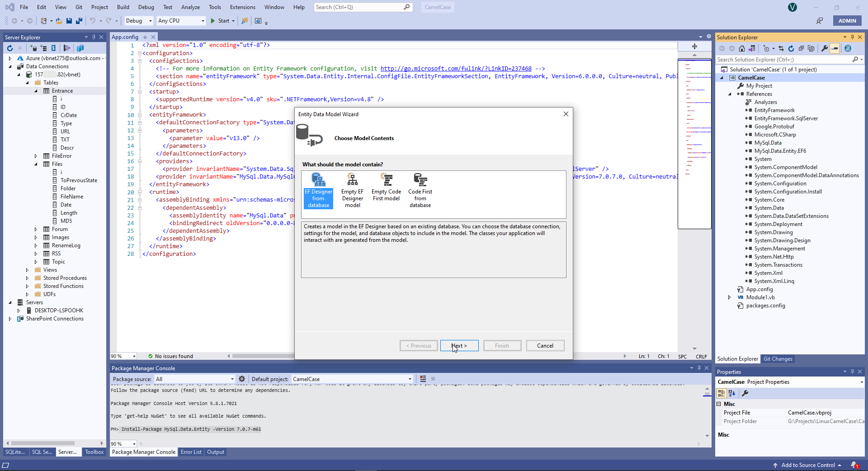The width and height of the screenshot is (868, 471).
Task: Select EF Designer from database model option
Action: (x=318, y=190)
